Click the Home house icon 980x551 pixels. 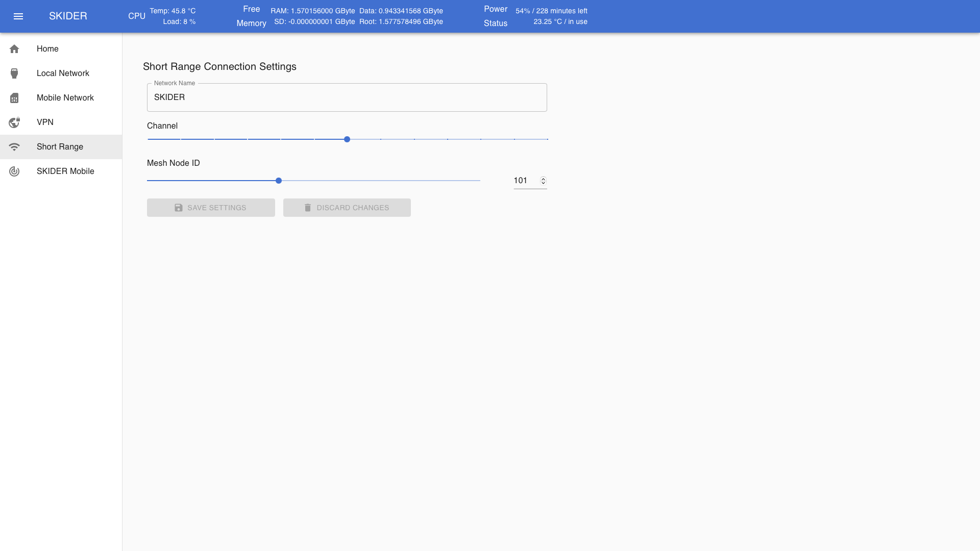(14, 49)
